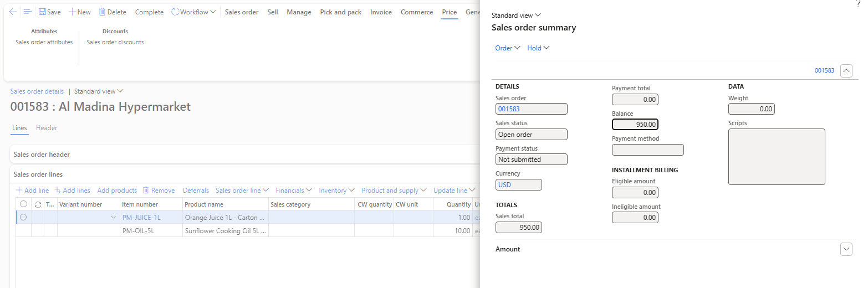Remove the selected order line
This screenshot has width=868, height=288.
click(159, 191)
